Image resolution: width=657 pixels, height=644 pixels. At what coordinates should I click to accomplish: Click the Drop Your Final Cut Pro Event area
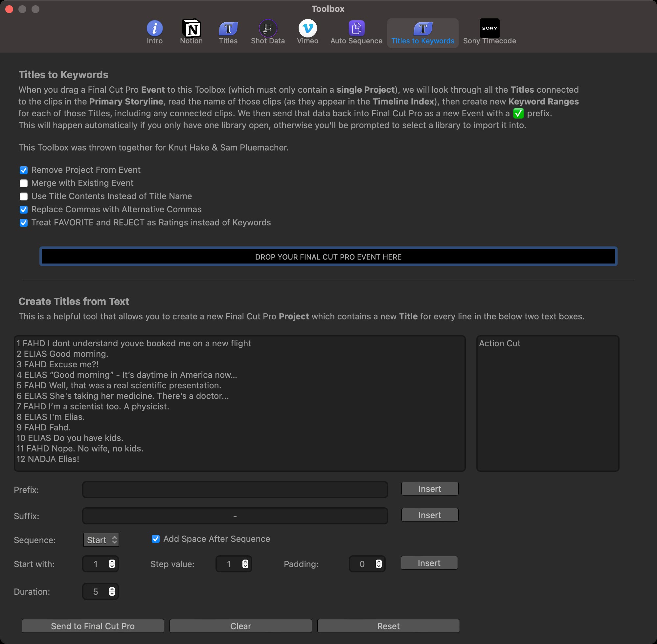[x=328, y=257]
